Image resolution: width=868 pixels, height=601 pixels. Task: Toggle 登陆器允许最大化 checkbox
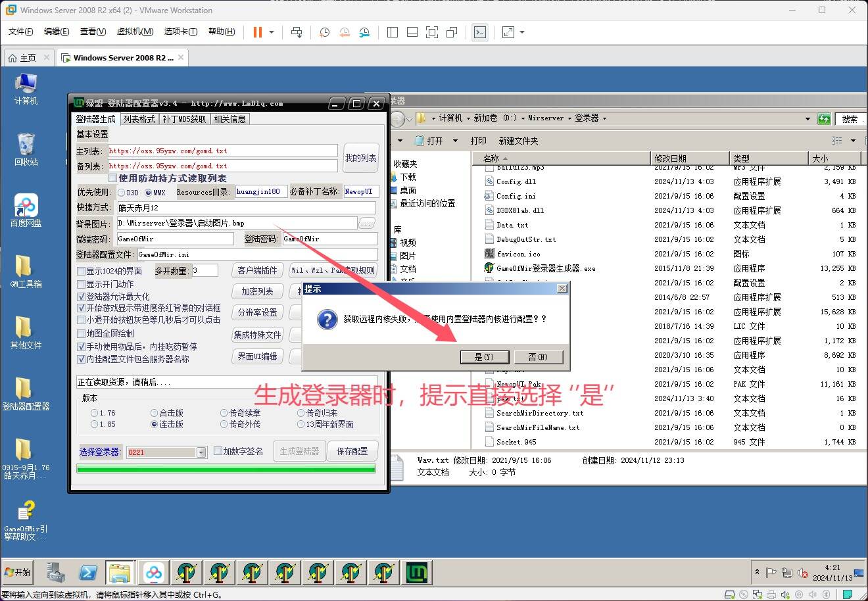click(x=82, y=297)
